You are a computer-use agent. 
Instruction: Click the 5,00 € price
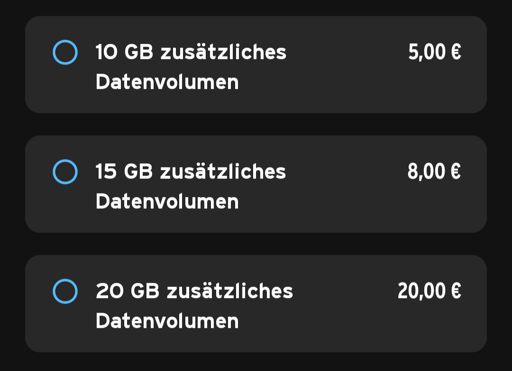click(435, 52)
